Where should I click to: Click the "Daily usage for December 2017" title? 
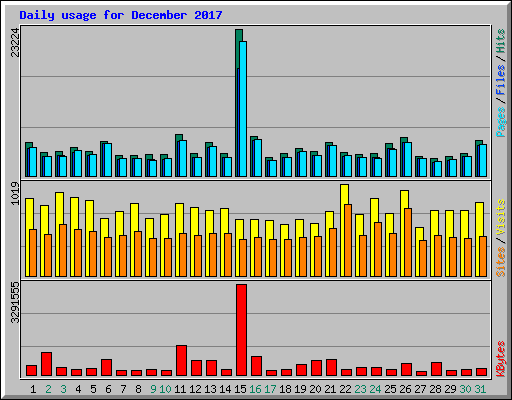pyautogui.click(x=121, y=15)
